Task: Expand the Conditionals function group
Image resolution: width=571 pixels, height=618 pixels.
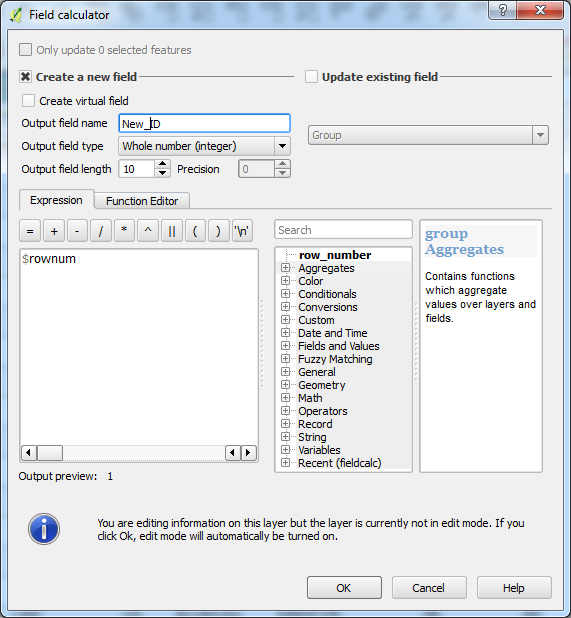Action: click(285, 294)
